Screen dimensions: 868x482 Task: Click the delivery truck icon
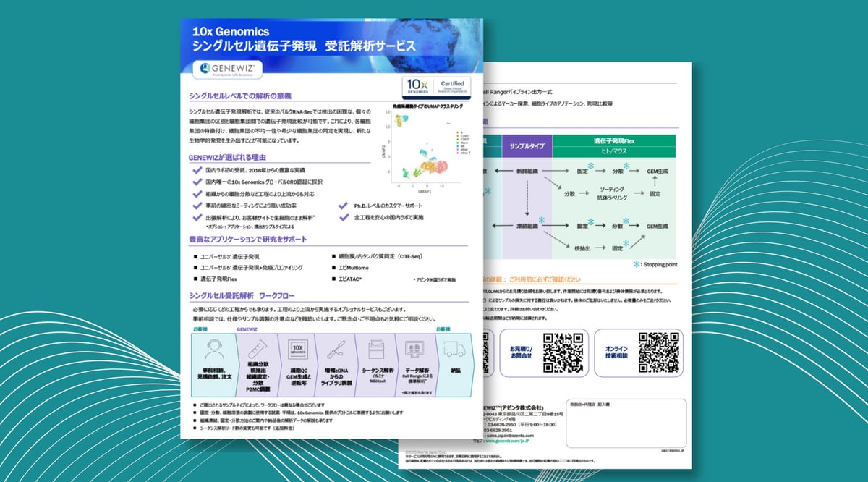(454, 350)
